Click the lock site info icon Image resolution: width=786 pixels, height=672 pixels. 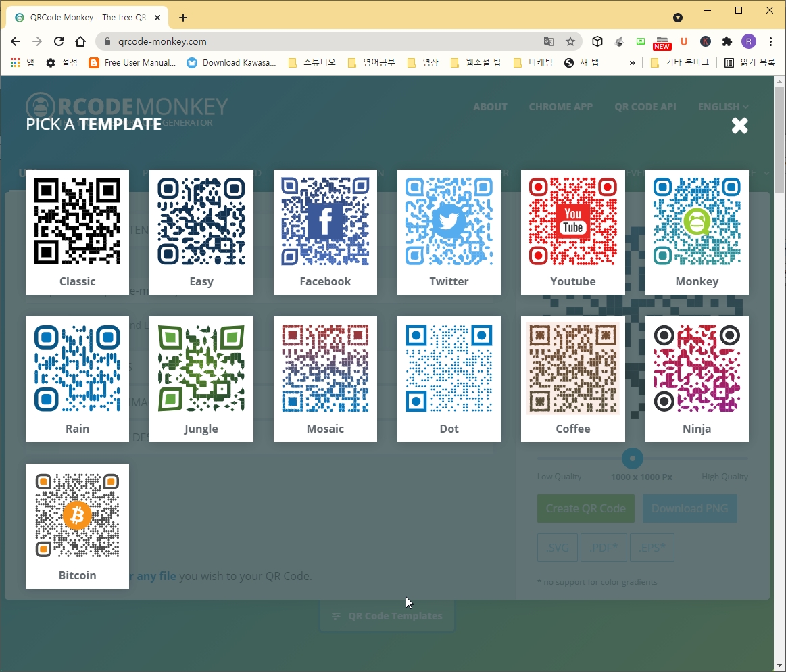107,42
